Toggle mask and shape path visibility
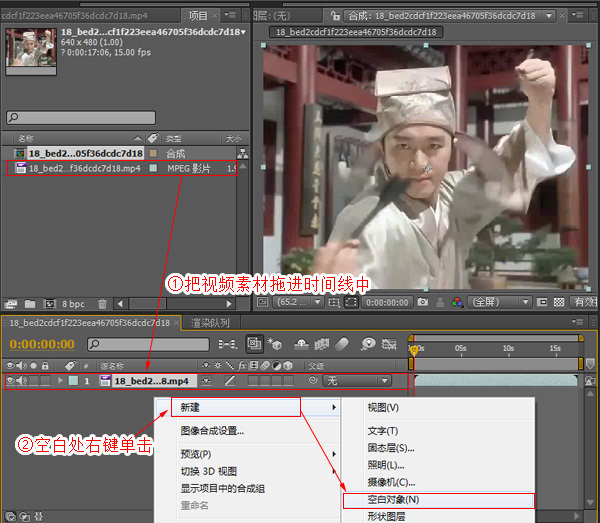The image size is (600, 523). (351, 302)
